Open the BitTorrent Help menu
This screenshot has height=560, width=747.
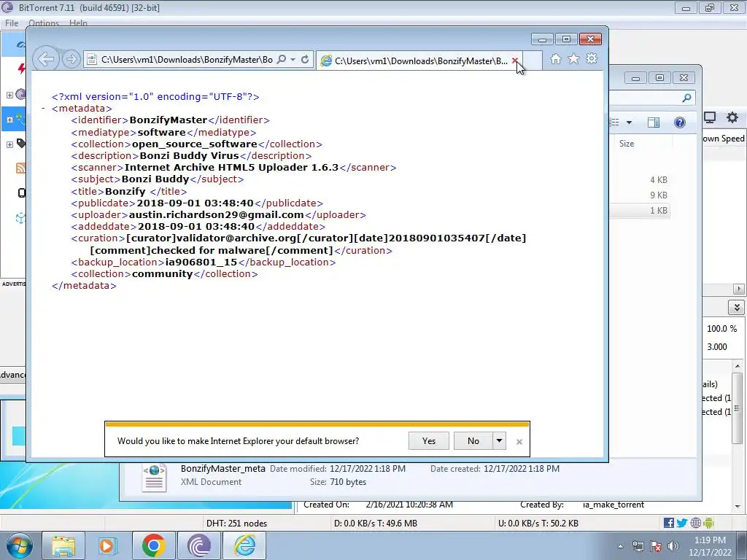[78, 23]
